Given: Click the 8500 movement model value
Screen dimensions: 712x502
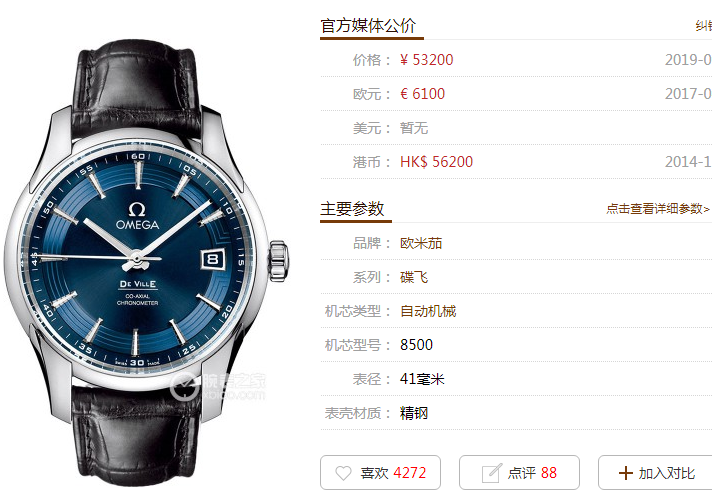Looking at the screenshot, I should coord(416,345).
